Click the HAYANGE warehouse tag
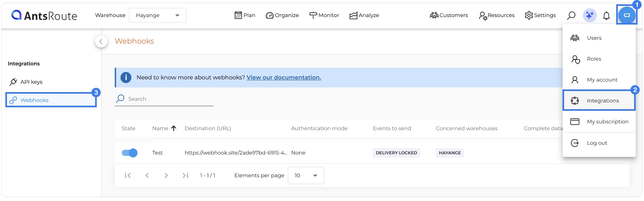644x201 pixels. (x=450, y=153)
